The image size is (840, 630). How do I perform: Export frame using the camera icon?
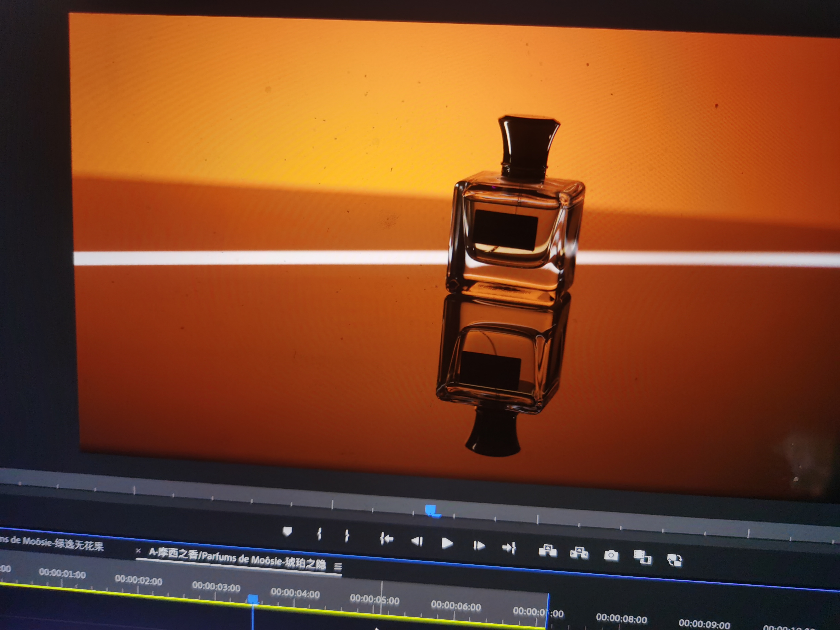pos(611,555)
